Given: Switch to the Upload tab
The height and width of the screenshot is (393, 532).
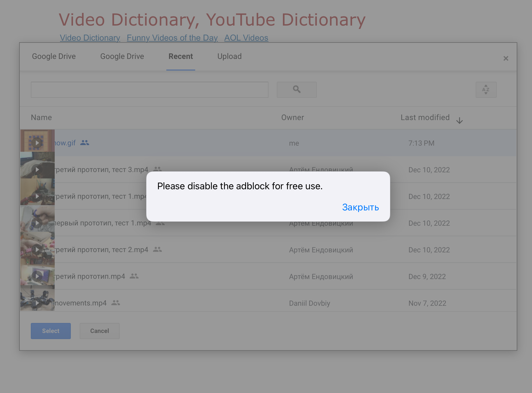Looking at the screenshot, I should pos(229,56).
